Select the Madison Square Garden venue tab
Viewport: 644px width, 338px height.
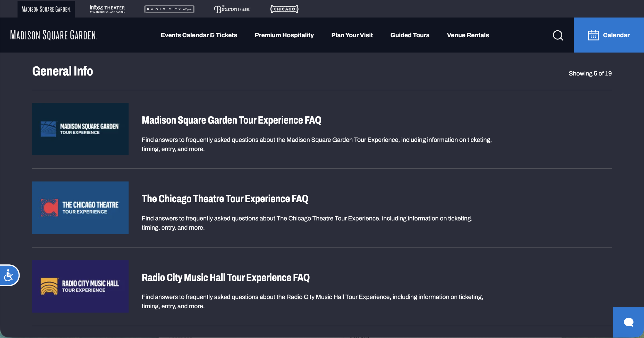click(46, 9)
